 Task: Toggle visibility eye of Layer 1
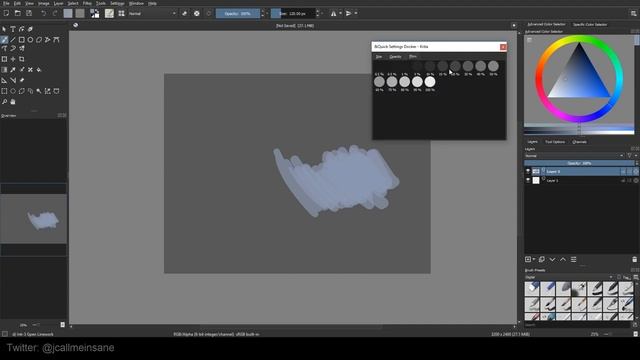(528, 180)
